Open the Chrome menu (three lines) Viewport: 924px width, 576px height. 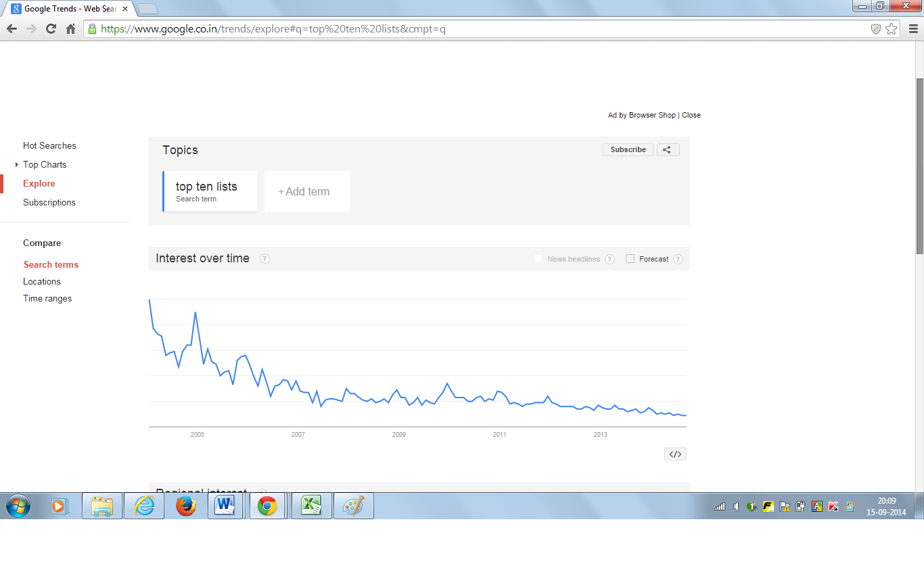(x=913, y=29)
